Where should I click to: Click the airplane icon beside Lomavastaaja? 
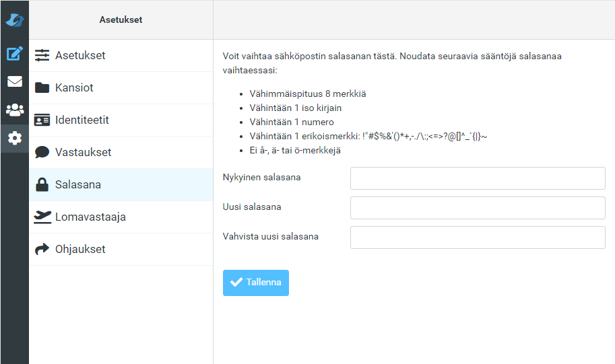tap(42, 217)
